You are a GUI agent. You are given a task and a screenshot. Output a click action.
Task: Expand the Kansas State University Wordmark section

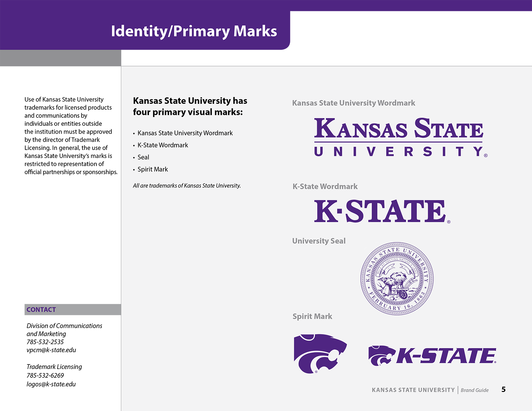click(x=354, y=103)
